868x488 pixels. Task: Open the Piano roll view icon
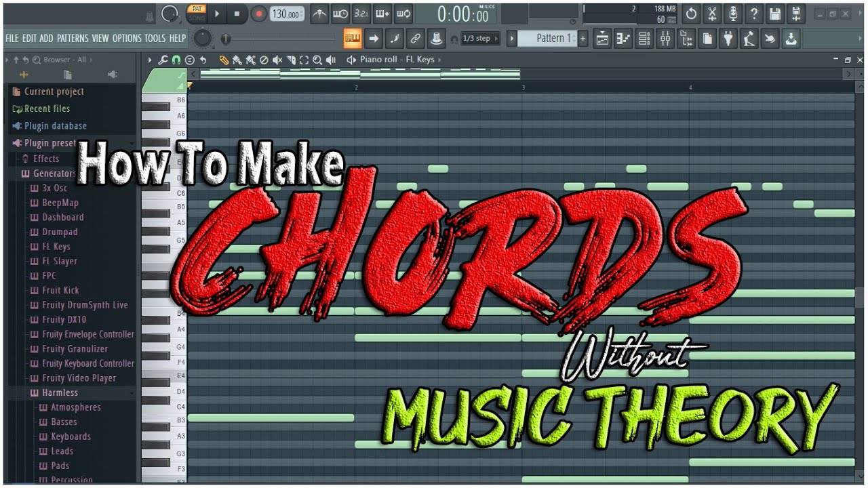pyautogui.click(x=623, y=39)
